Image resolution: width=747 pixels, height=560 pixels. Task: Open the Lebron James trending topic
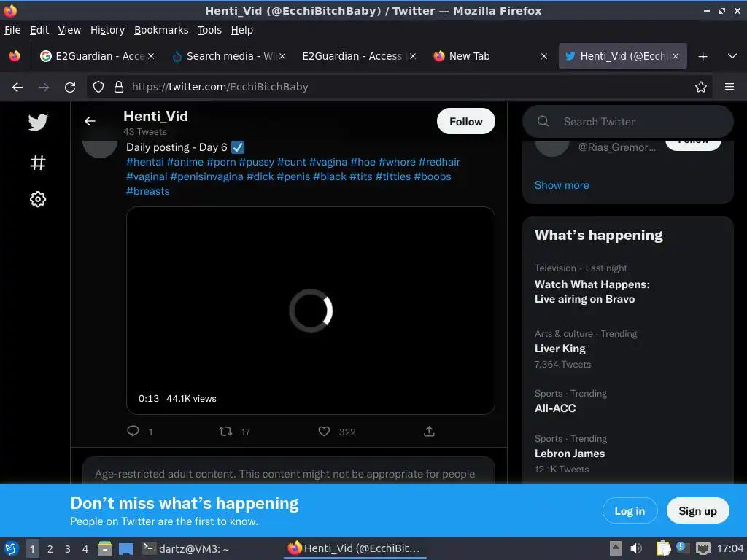pyautogui.click(x=570, y=454)
